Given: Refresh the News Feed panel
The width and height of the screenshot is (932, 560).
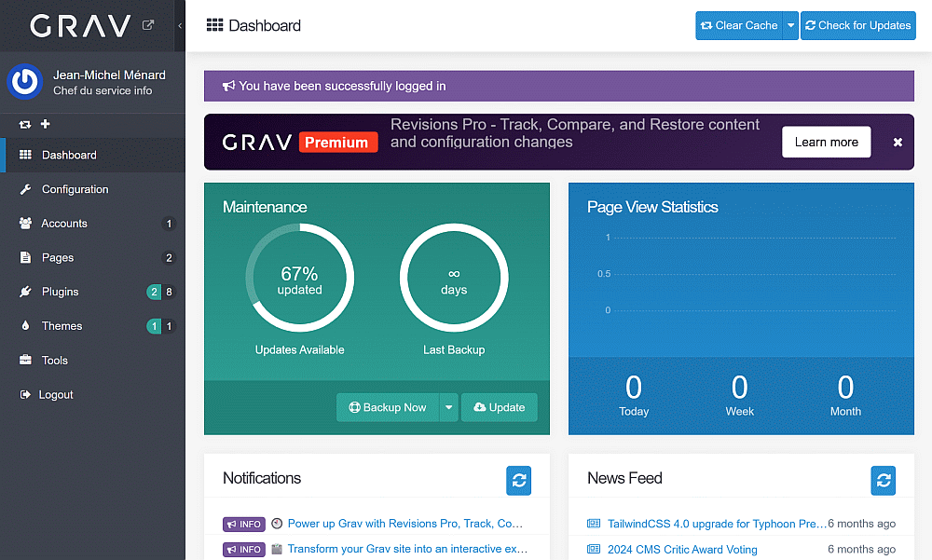Looking at the screenshot, I should pyautogui.click(x=884, y=481).
